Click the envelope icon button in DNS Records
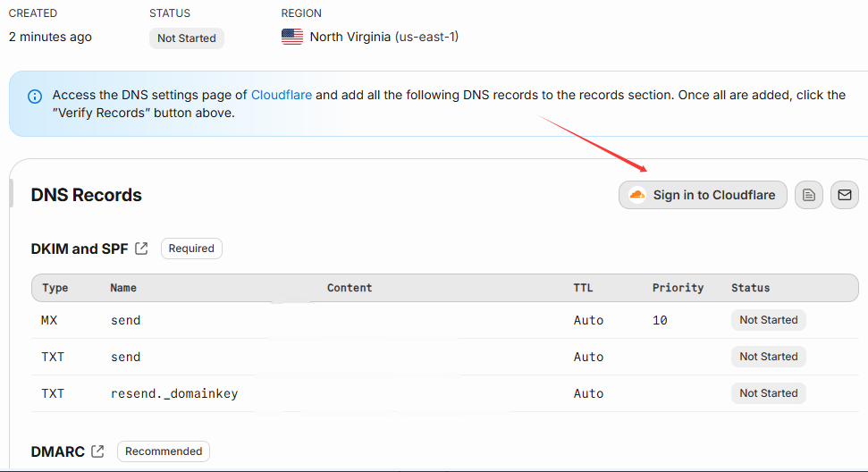The image size is (868, 472). 845,195
